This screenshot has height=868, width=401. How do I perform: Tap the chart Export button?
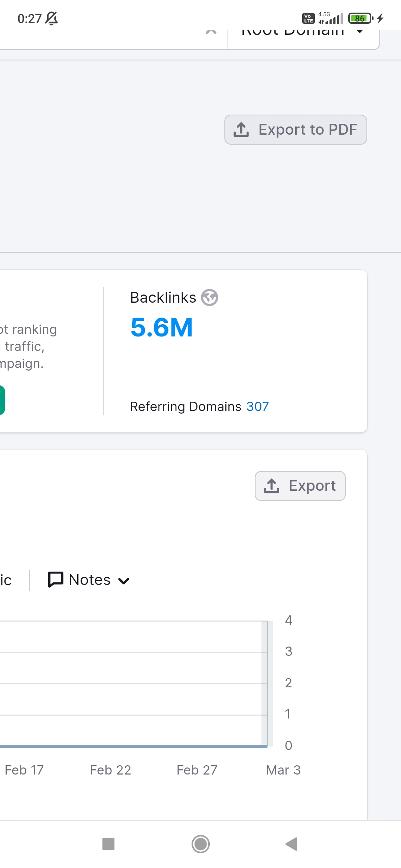point(300,486)
